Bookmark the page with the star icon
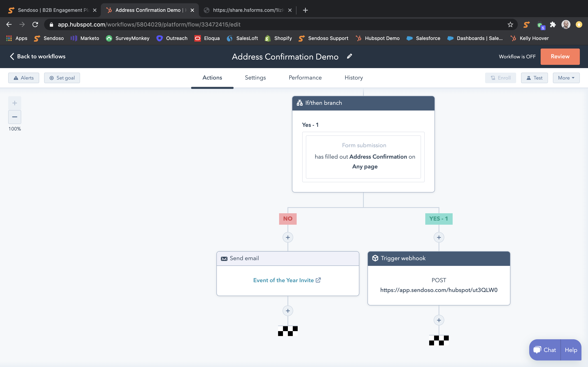 (510, 24)
